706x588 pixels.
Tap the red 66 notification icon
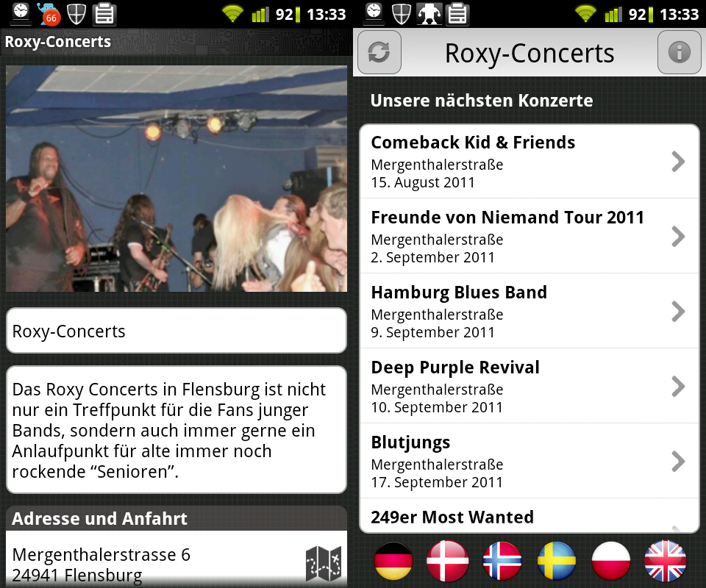tap(49, 14)
